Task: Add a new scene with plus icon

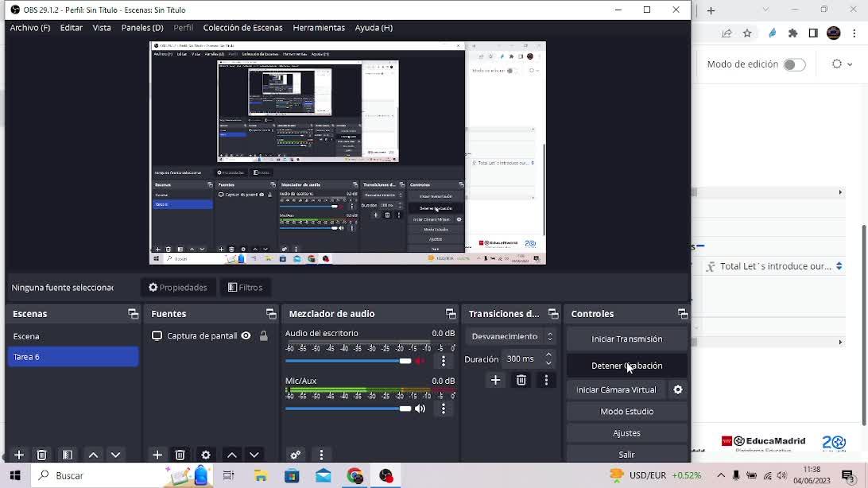Action: click(x=19, y=455)
